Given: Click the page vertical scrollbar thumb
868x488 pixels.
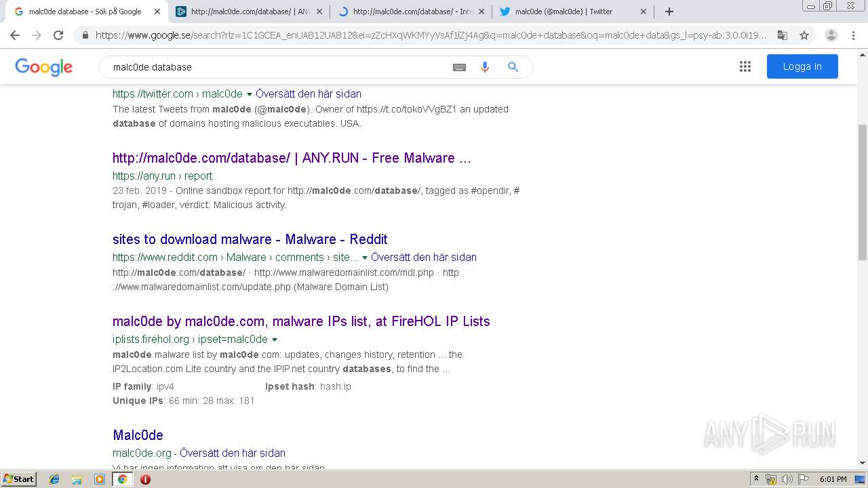Looking at the screenshot, I should (x=862, y=192).
